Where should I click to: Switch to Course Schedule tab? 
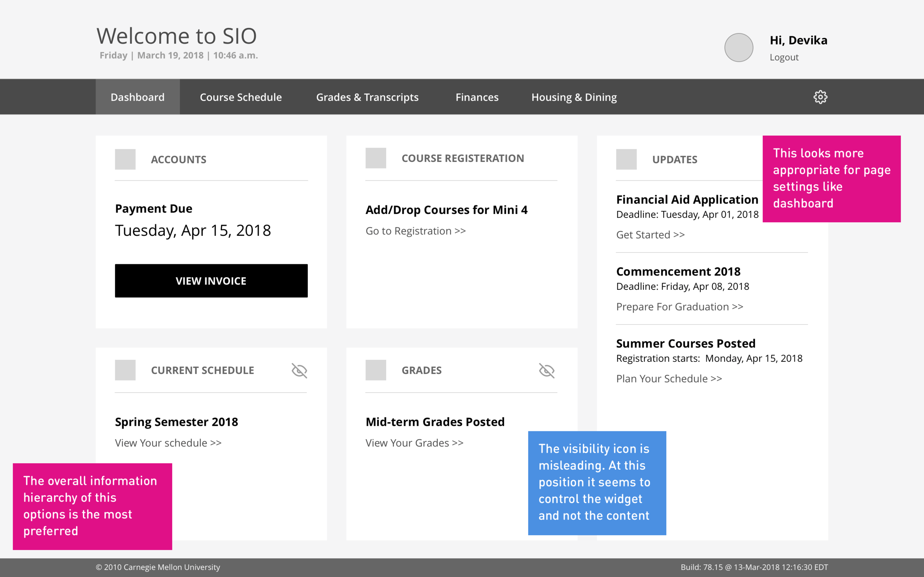coord(241,97)
